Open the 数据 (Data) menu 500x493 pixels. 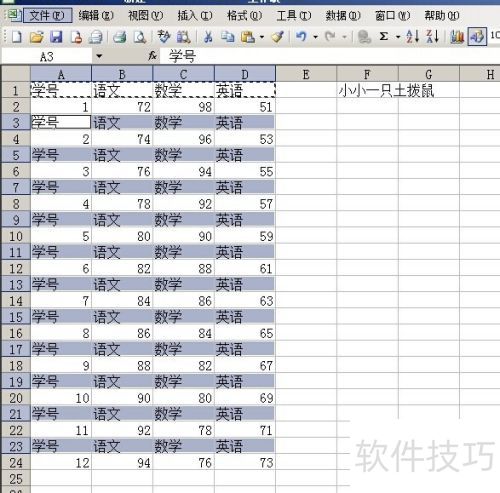point(343,15)
